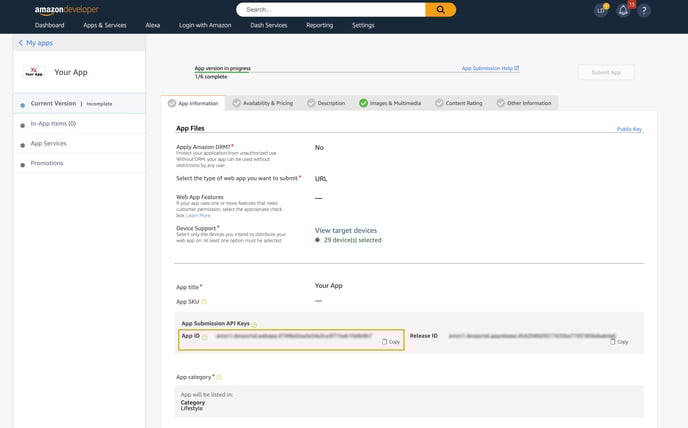This screenshot has width=688, height=428.
Task: Select In-App Items in sidebar
Action: tap(53, 123)
